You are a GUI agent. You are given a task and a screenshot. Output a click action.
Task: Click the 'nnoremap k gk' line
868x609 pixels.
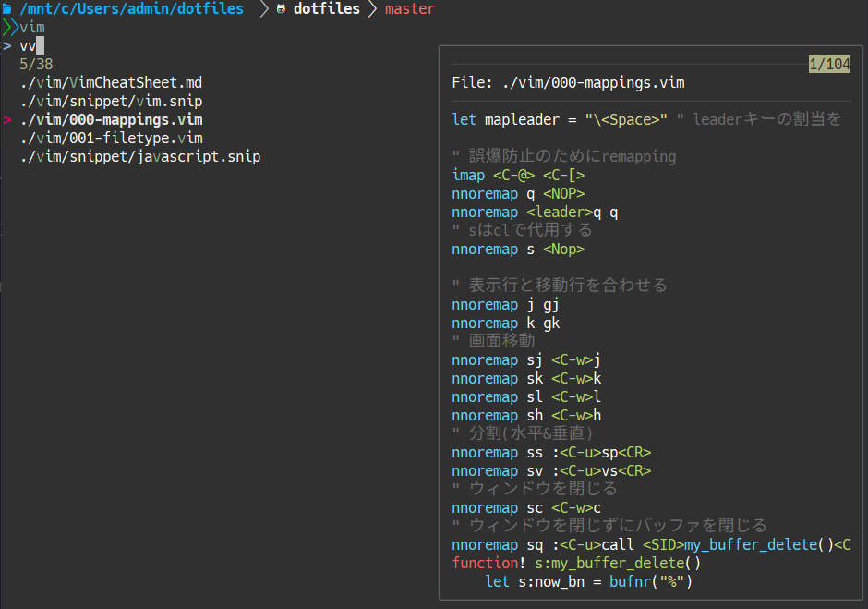(x=505, y=323)
